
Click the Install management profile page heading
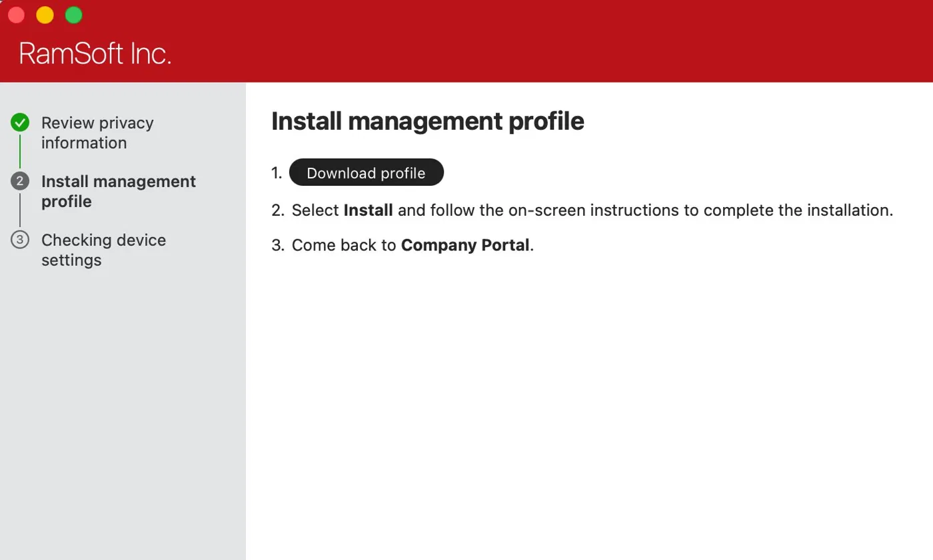(x=428, y=121)
